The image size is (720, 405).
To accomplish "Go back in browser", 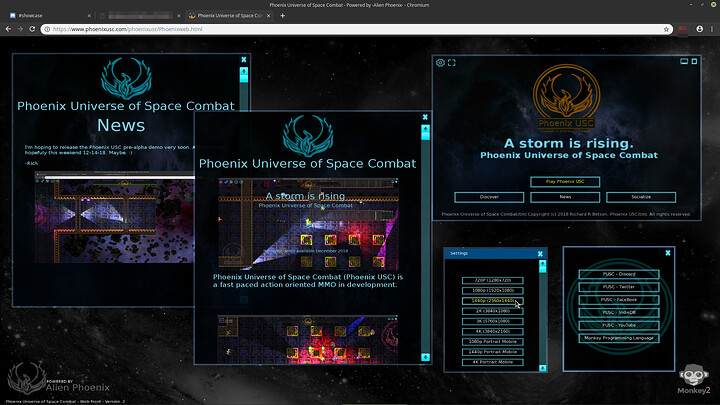I will pos(8,29).
